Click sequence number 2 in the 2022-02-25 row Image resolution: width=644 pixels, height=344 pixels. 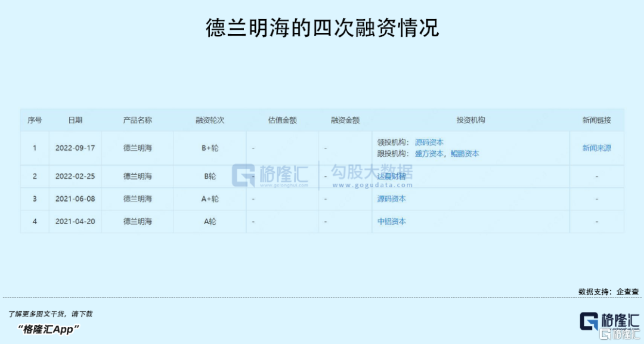coord(35,176)
